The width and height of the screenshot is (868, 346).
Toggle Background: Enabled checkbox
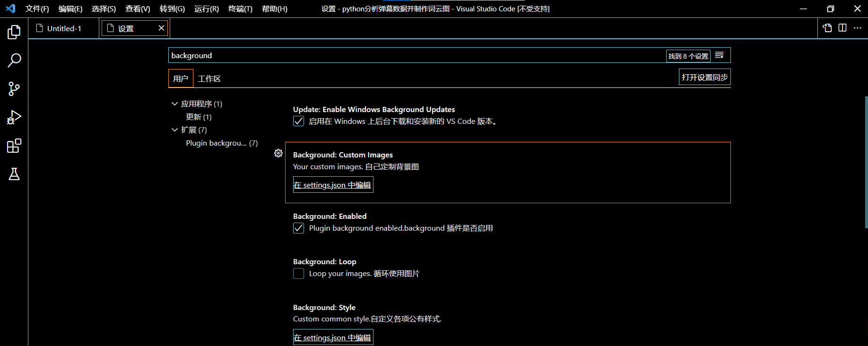point(298,228)
